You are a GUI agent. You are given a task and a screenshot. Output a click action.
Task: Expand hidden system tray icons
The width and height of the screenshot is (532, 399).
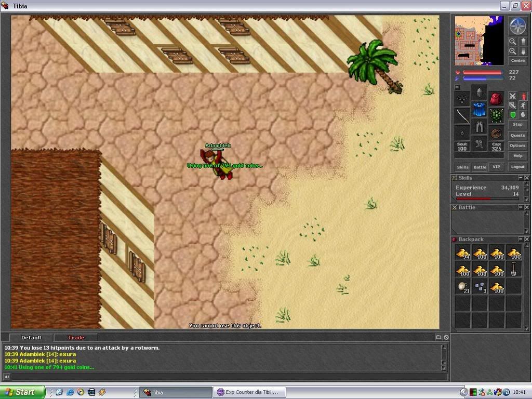point(463,392)
